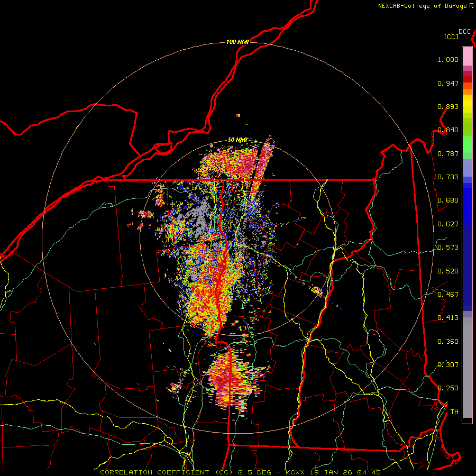Click the TH threshold label
Image resolution: width=476 pixels, height=476 pixels.
click(454, 412)
